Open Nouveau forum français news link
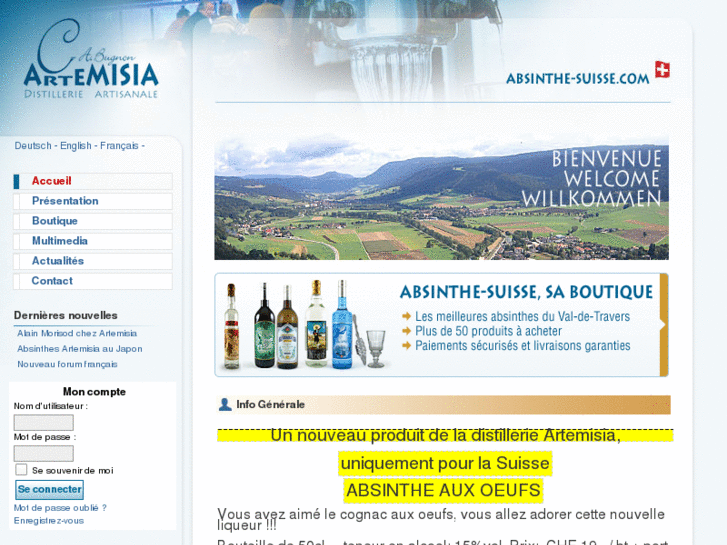Screen dimensions: 727x545 tap(67, 364)
